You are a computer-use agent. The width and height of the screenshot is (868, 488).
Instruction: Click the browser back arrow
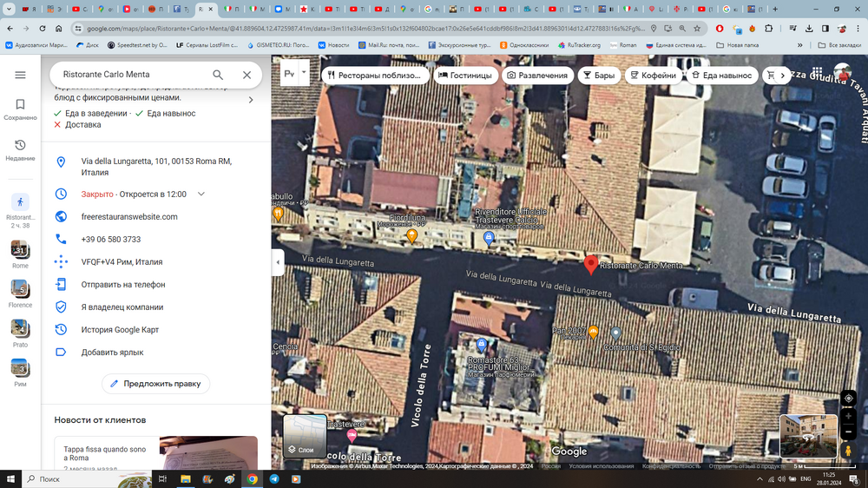click(10, 29)
